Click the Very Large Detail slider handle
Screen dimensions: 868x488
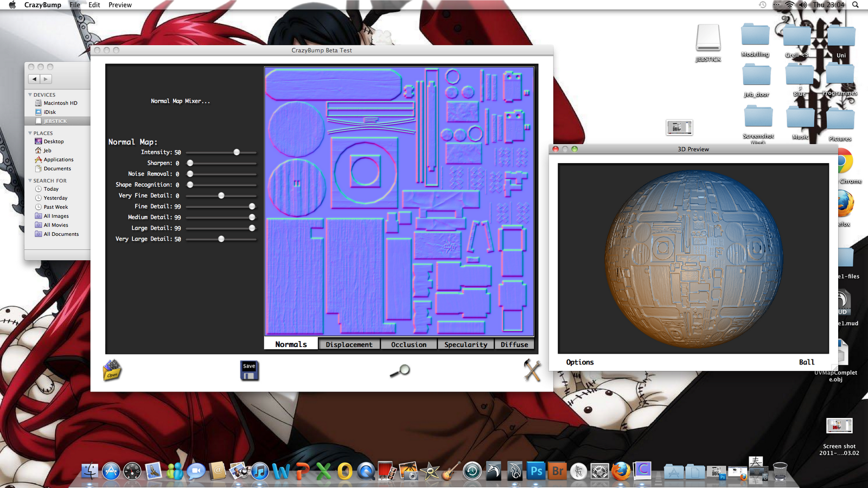click(x=221, y=239)
